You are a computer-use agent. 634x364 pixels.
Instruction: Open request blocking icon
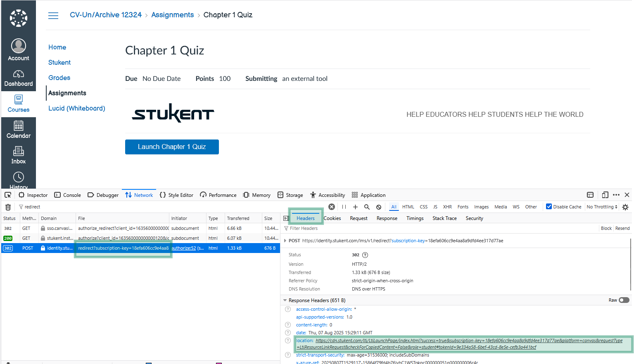tap(379, 207)
